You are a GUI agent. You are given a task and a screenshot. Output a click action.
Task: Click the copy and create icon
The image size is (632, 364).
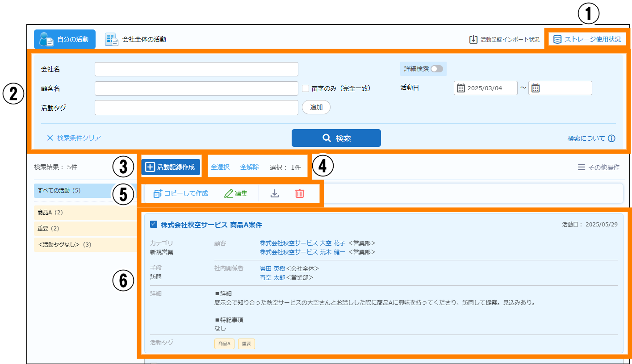click(158, 193)
